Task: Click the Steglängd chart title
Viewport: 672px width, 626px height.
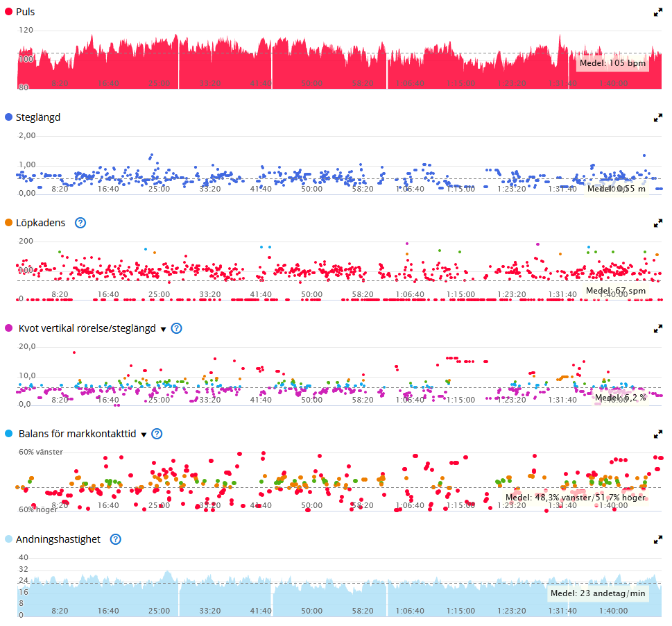Action: [x=38, y=117]
